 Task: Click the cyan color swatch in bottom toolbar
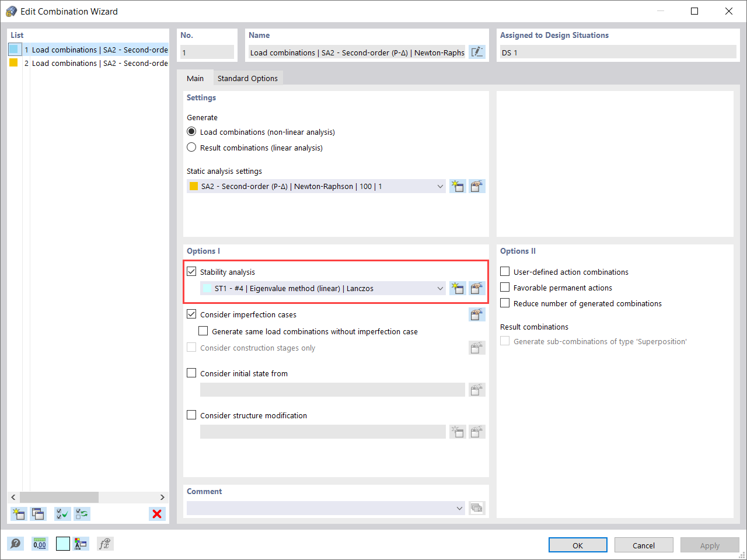(62, 543)
